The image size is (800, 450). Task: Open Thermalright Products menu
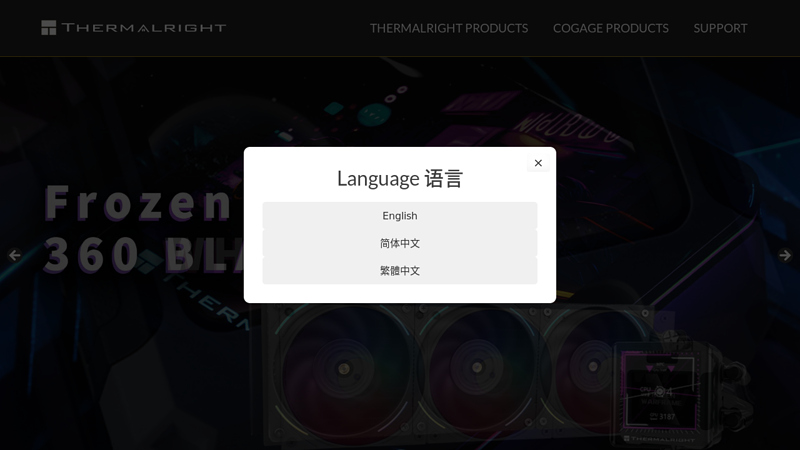449,28
